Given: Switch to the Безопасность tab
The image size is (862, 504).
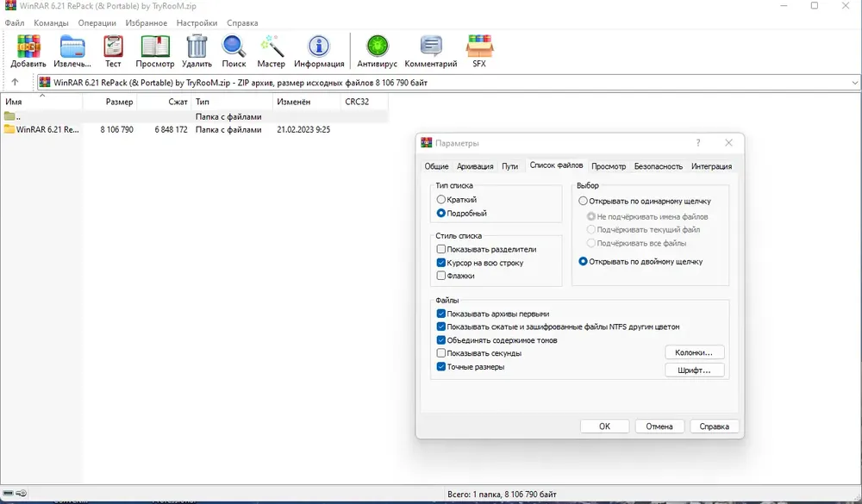Looking at the screenshot, I should point(659,166).
